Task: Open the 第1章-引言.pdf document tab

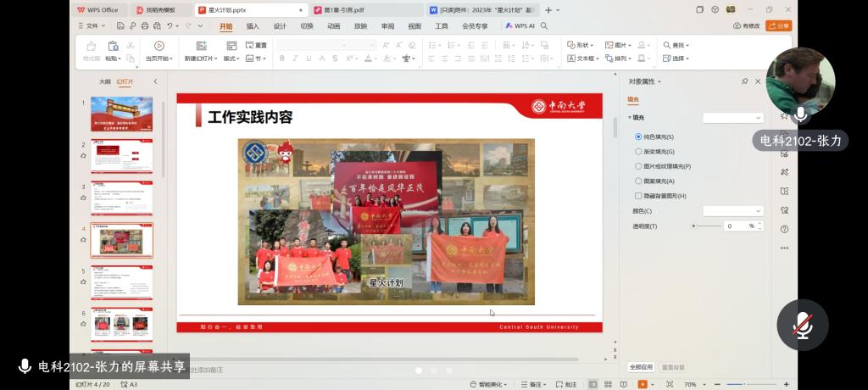Action: coord(365,10)
